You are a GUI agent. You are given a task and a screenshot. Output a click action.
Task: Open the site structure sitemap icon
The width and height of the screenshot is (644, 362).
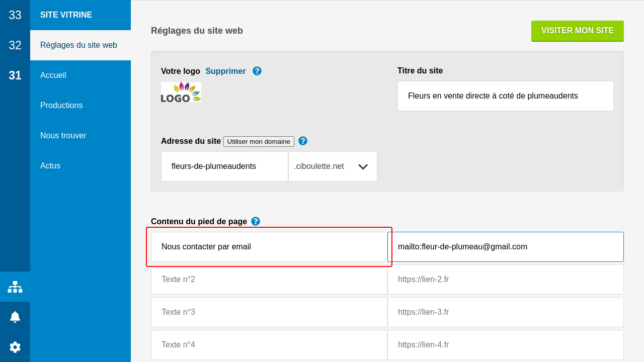[15, 287]
